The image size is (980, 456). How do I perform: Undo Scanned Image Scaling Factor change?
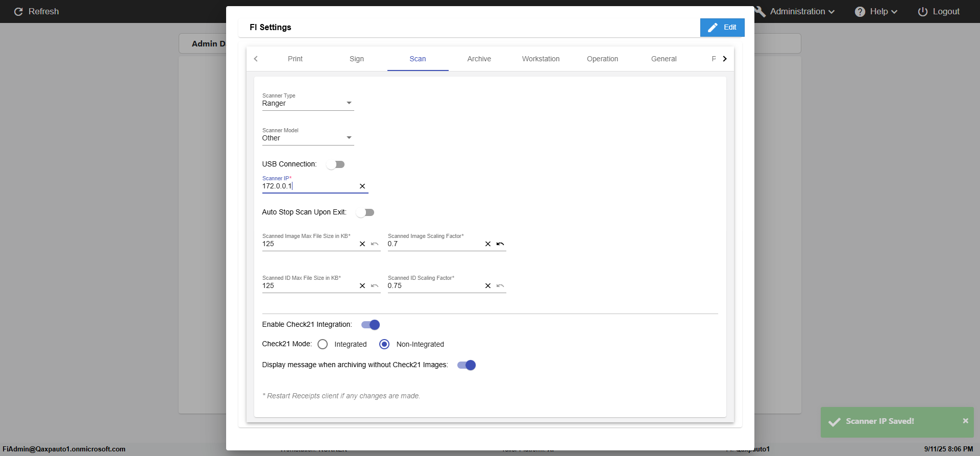coord(500,244)
